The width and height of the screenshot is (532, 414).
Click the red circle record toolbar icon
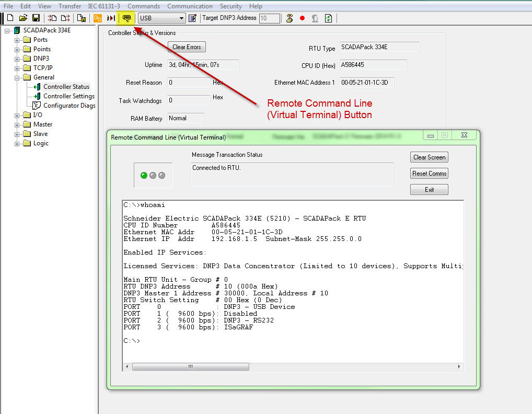[x=302, y=18]
